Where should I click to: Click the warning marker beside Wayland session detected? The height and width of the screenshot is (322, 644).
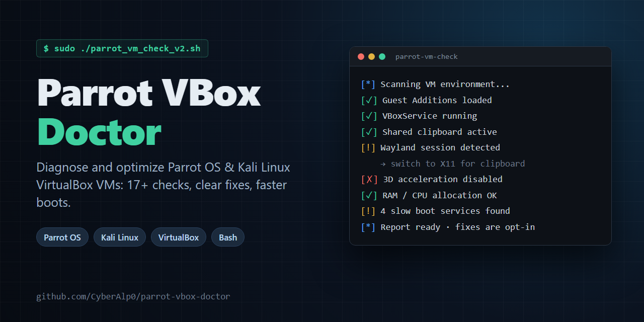pos(368,147)
